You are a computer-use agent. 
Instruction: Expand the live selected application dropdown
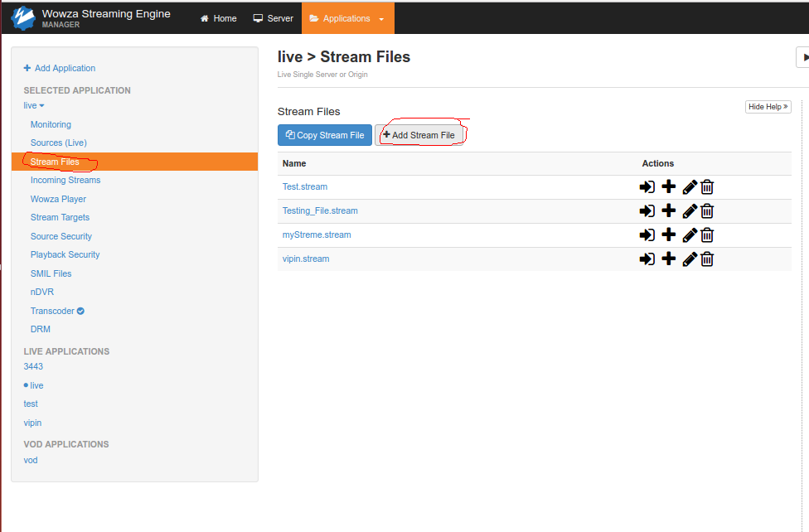33,106
